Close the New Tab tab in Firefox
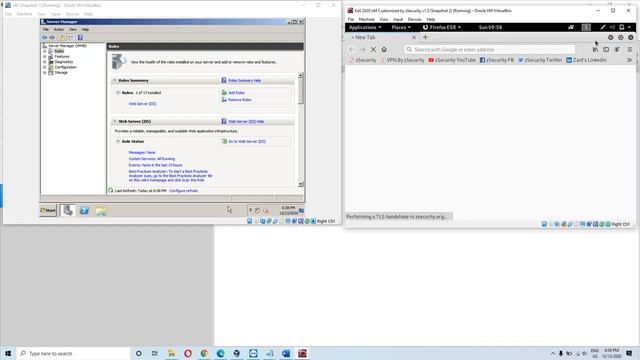 click(414, 38)
